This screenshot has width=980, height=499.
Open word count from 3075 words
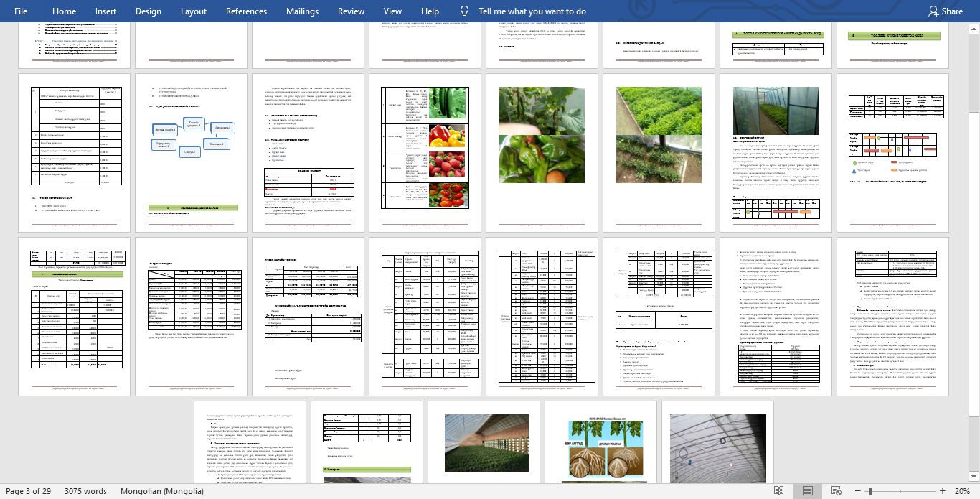tap(85, 491)
